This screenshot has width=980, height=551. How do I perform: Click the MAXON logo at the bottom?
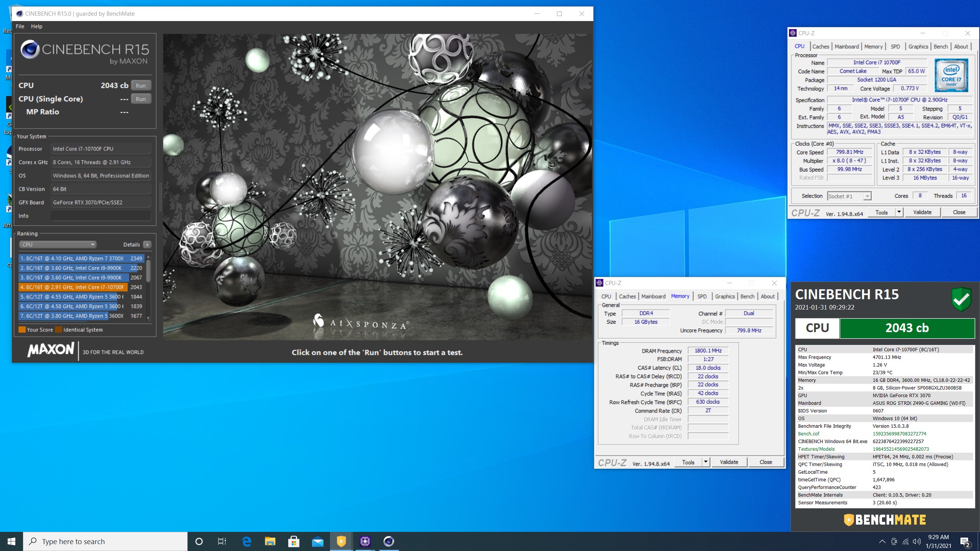(x=51, y=350)
